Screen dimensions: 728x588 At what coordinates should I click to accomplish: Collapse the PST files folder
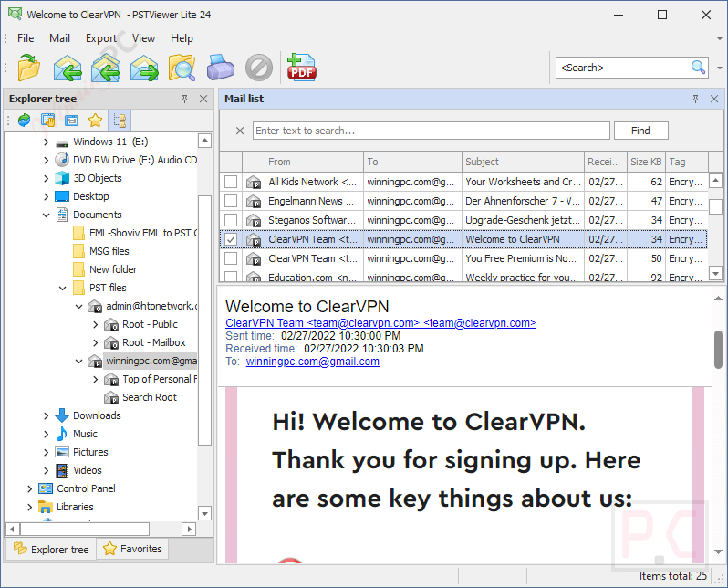click(63, 288)
